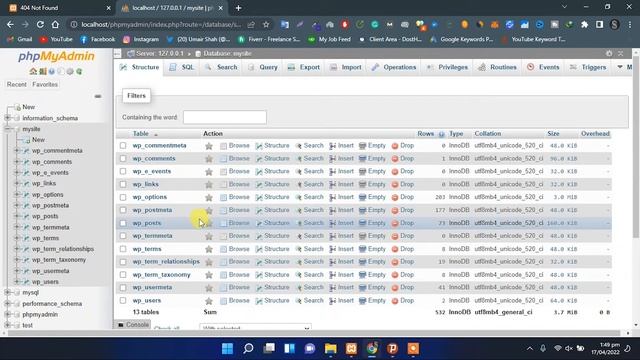This screenshot has width=640, height=360.
Task: Switch to the SQL tab
Action: pos(182,67)
